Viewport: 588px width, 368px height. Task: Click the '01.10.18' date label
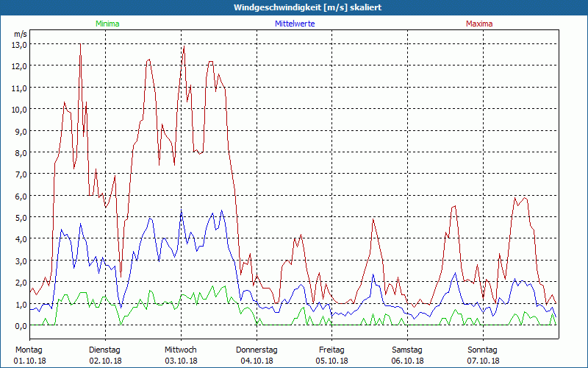[x=30, y=361]
